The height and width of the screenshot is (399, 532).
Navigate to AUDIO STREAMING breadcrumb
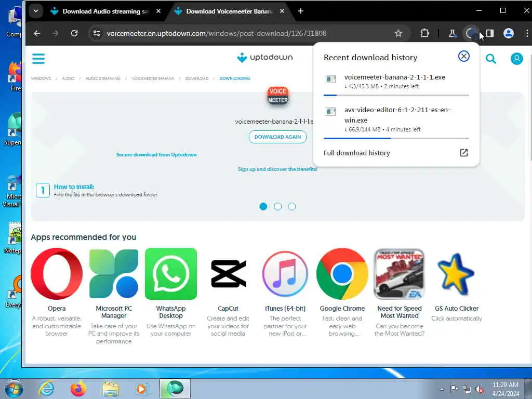coord(103,78)
